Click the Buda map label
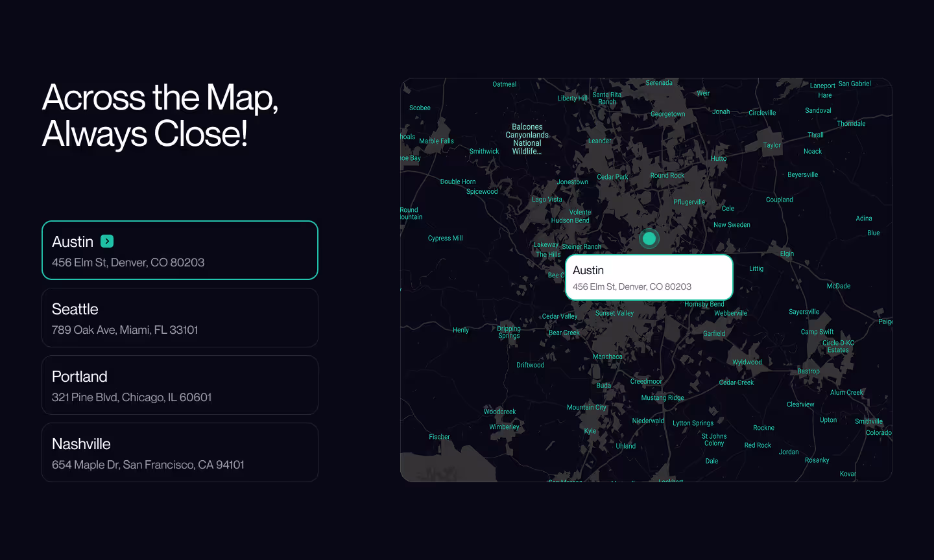The width and height of the screenshot is (934, 560). click(603, 386)
